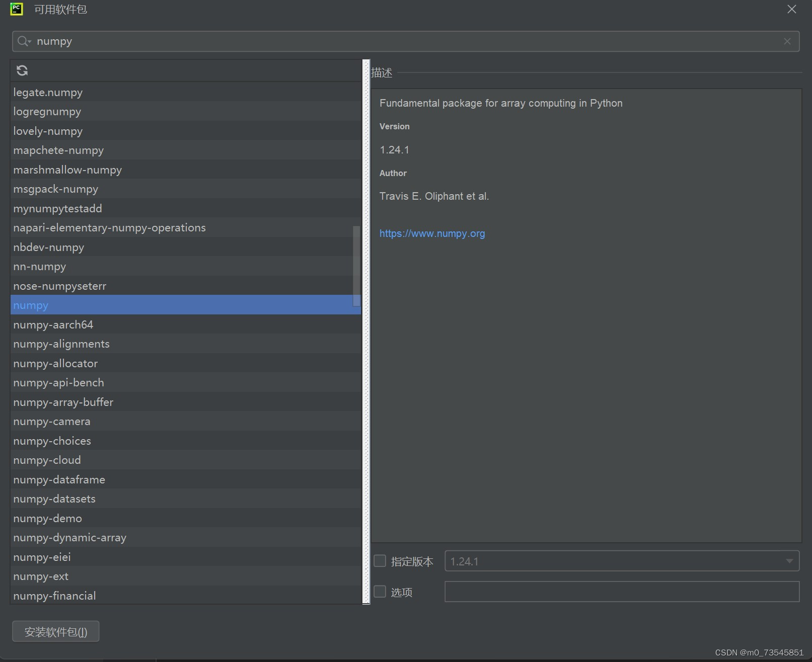The width and height of the screenshot is (812, 662).
Task: Select the nbdev-numpy package
Action: 185,247
